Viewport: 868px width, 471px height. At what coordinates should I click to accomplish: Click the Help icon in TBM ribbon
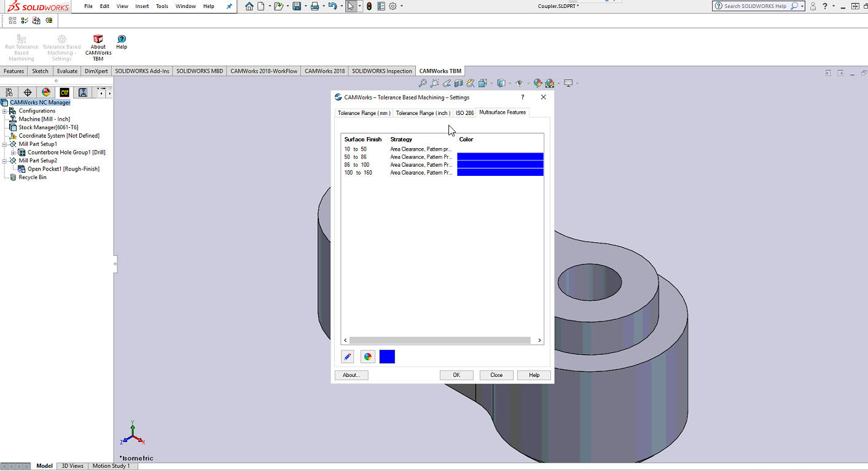pos(122,42)
